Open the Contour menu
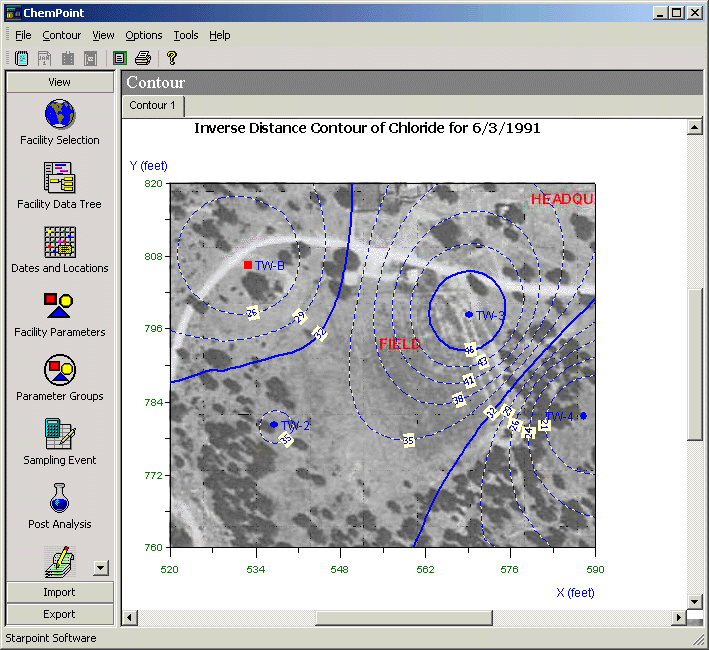The width and height of the screenshot is (709, 650). tap(62, 35)
